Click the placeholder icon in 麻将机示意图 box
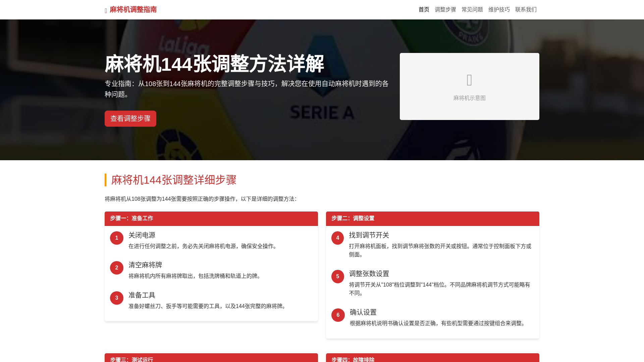644x362 pixels. [x=470, y=80]
